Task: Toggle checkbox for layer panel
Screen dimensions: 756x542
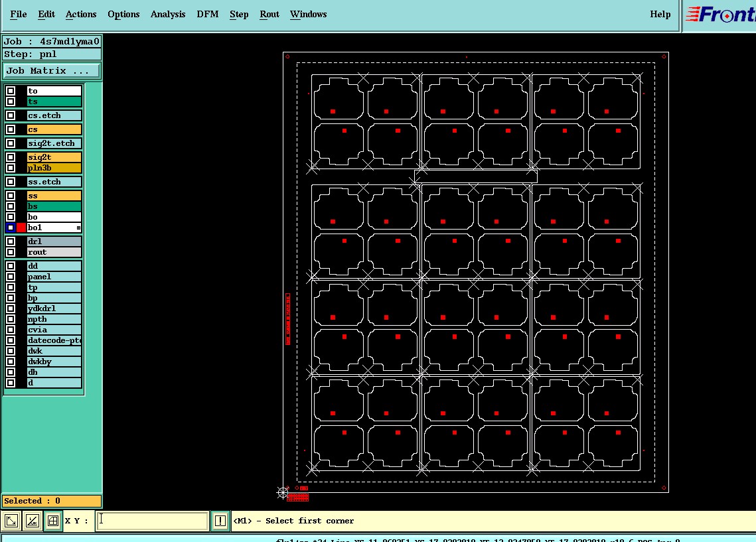Action: click(x=11, y=277)
